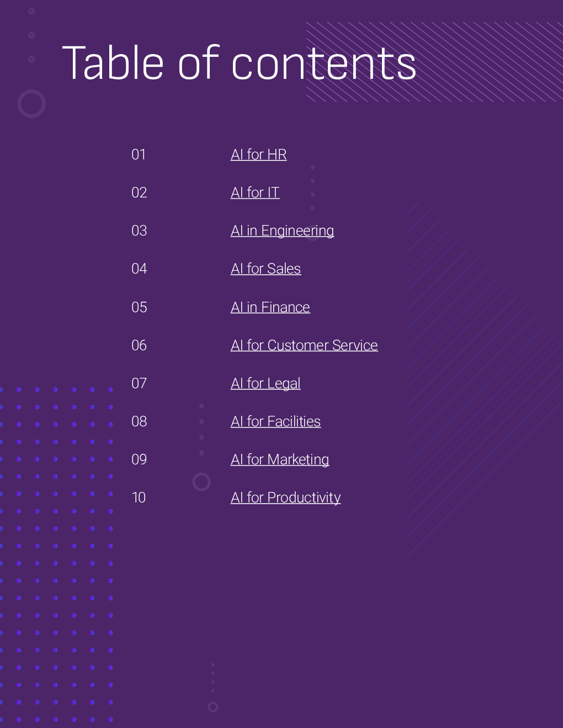Follow the AI for Sales link
Screen dimensions: 563x728
pyautogui.click(x=265, y=269)
